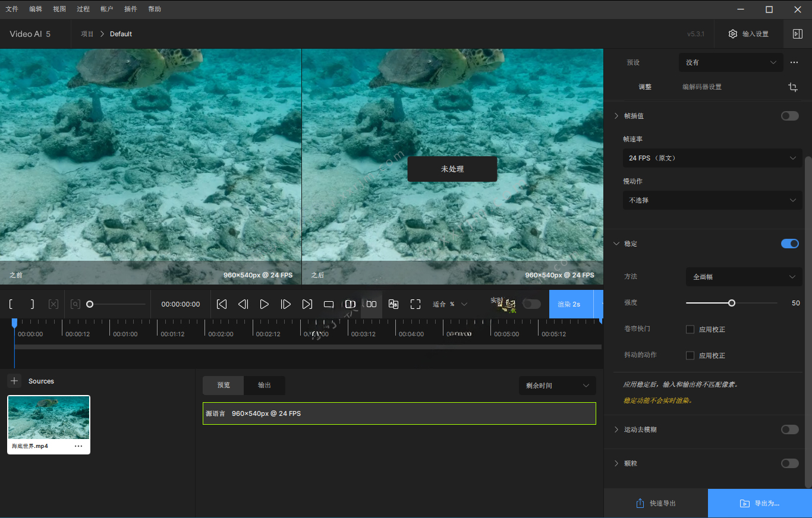Open 帐户 menu

pos(107,9)
